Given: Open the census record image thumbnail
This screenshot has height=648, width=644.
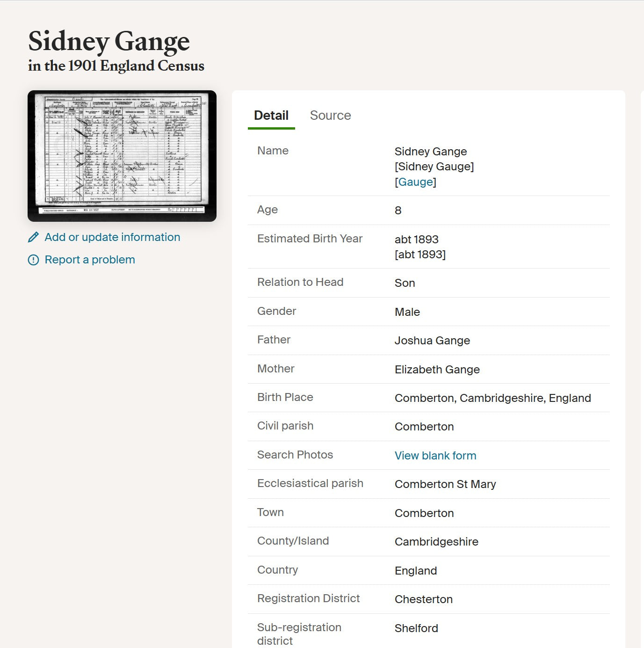Looking at the screenshot, I should 122,156.
